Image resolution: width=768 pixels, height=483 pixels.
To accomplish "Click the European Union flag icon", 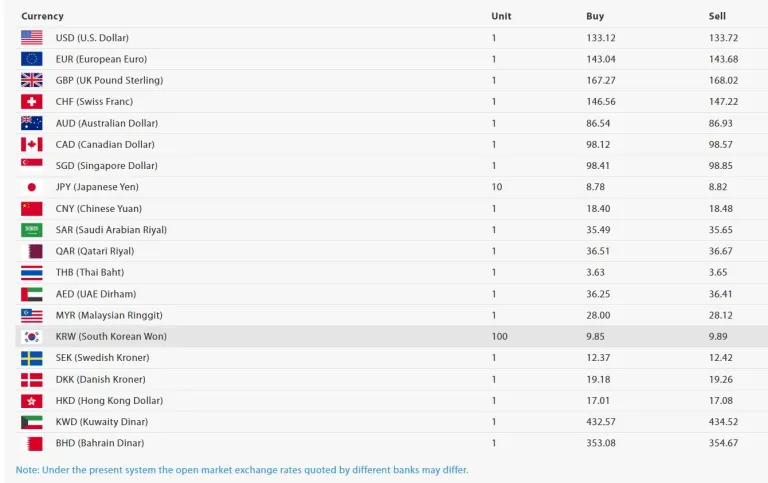I will tap(31, 59).
